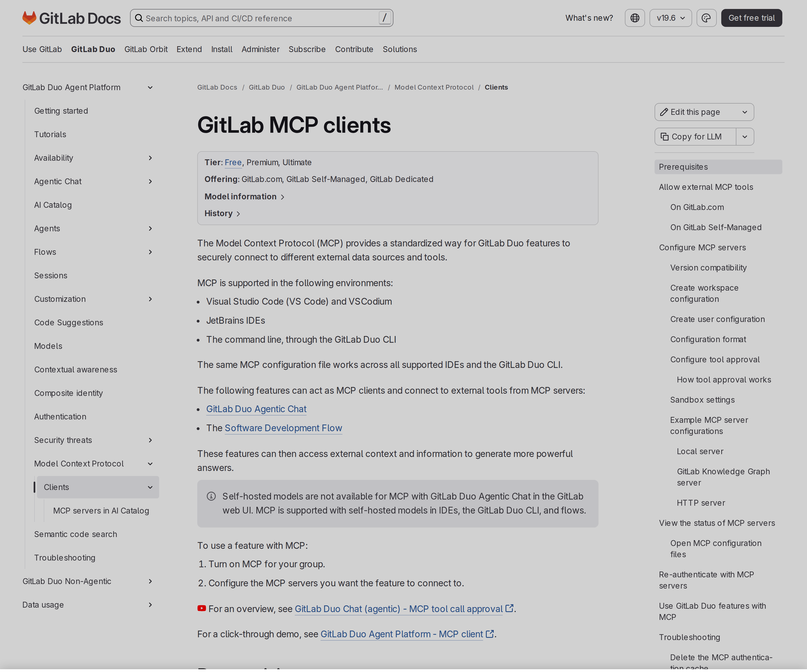Collapse the Model Context Protocol section chevron
Image resolution: width=807 pixels, height=672 pixels.
[x=150, y=463]
